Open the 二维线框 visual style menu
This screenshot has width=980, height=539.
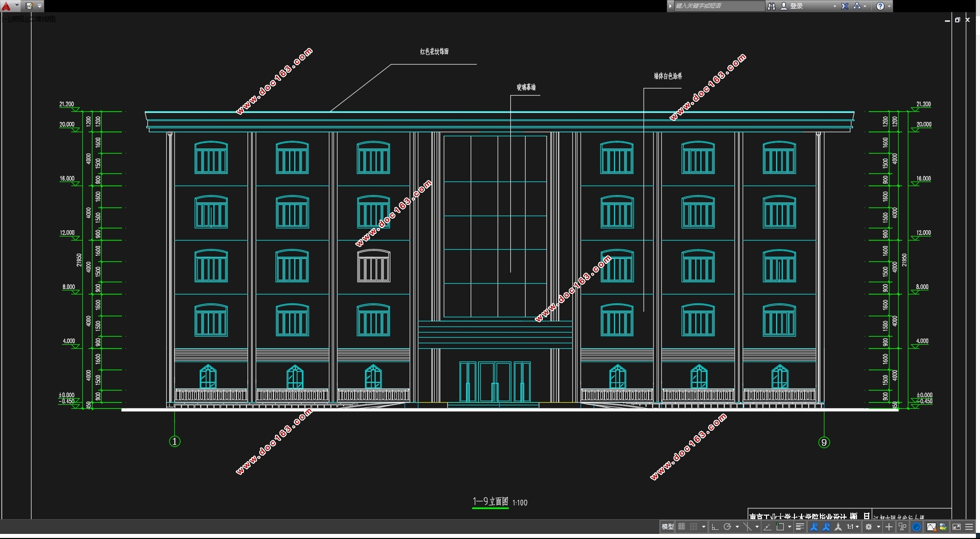[42, 19]
